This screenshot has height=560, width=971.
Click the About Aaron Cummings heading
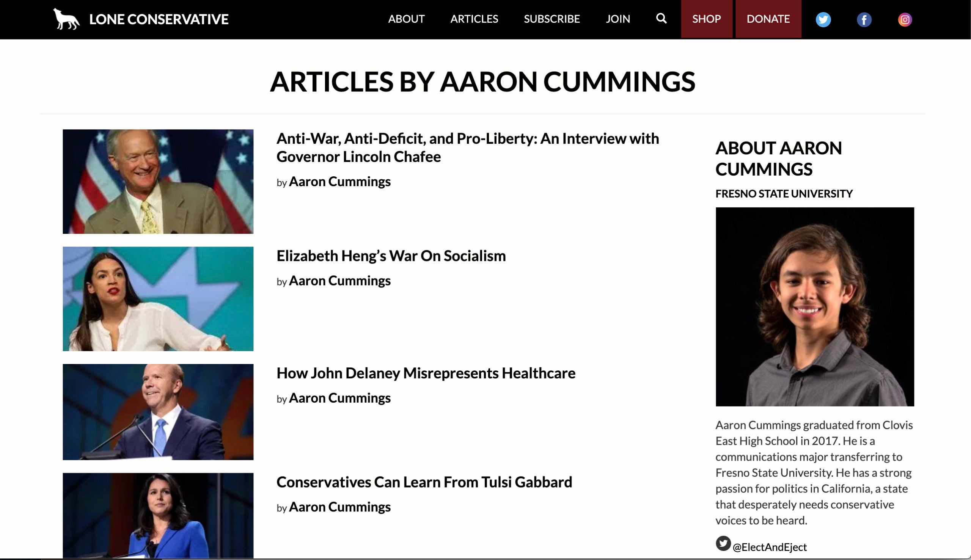(x=779, y=158)
